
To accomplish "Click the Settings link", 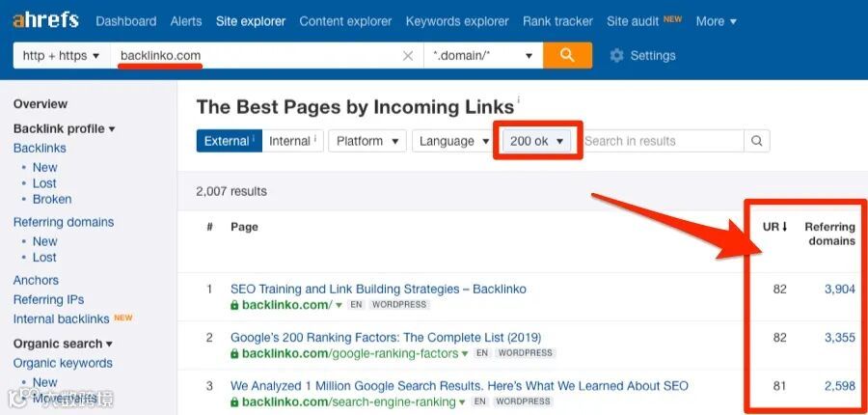I will (653, 55).
